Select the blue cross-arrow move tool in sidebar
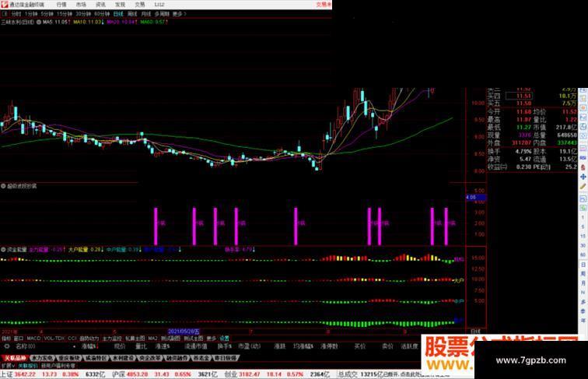 coord(583,177)
